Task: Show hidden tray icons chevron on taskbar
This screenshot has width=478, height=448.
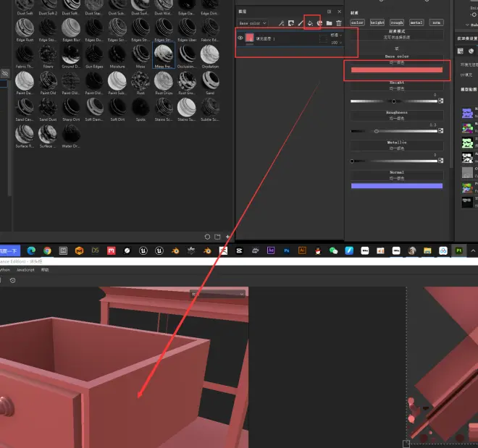Action: 473,250
